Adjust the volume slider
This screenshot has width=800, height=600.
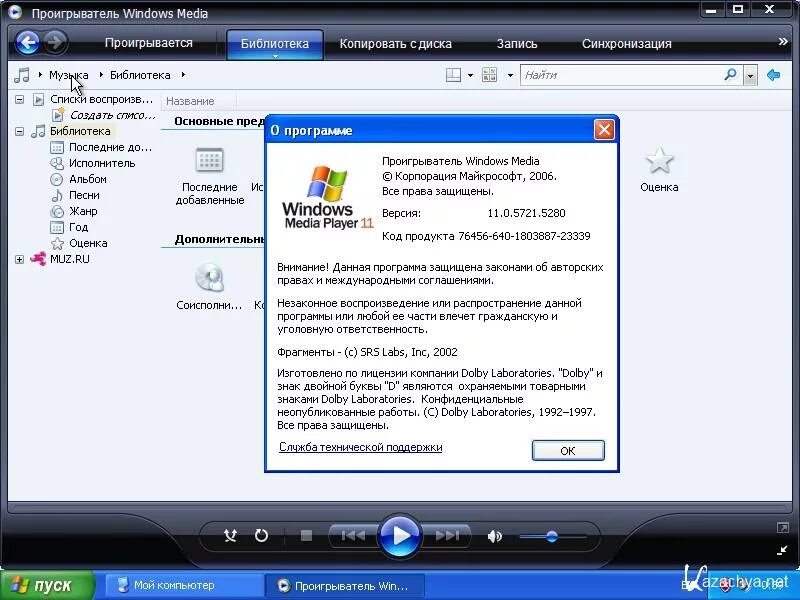tap(553, 536)
